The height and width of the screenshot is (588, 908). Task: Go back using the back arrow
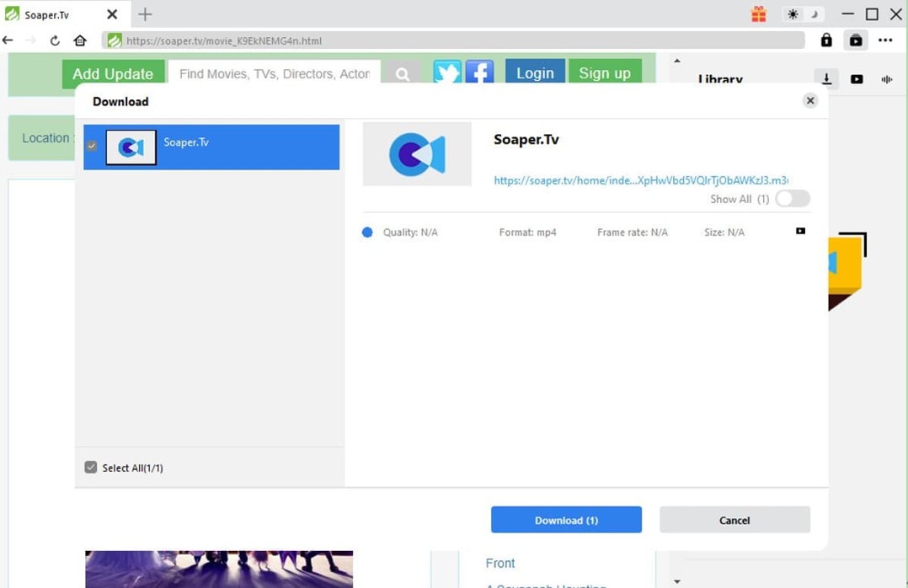[8, 40]
